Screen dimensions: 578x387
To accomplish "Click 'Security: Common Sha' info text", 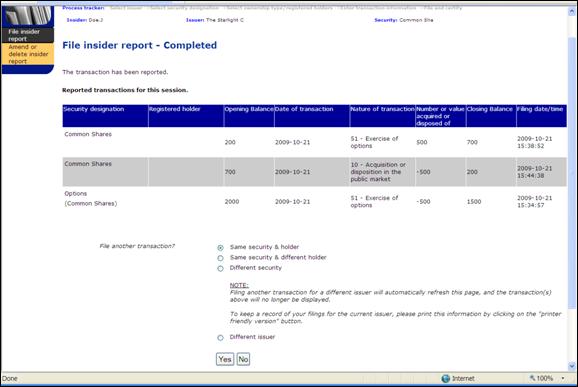I will pos(404,20).
